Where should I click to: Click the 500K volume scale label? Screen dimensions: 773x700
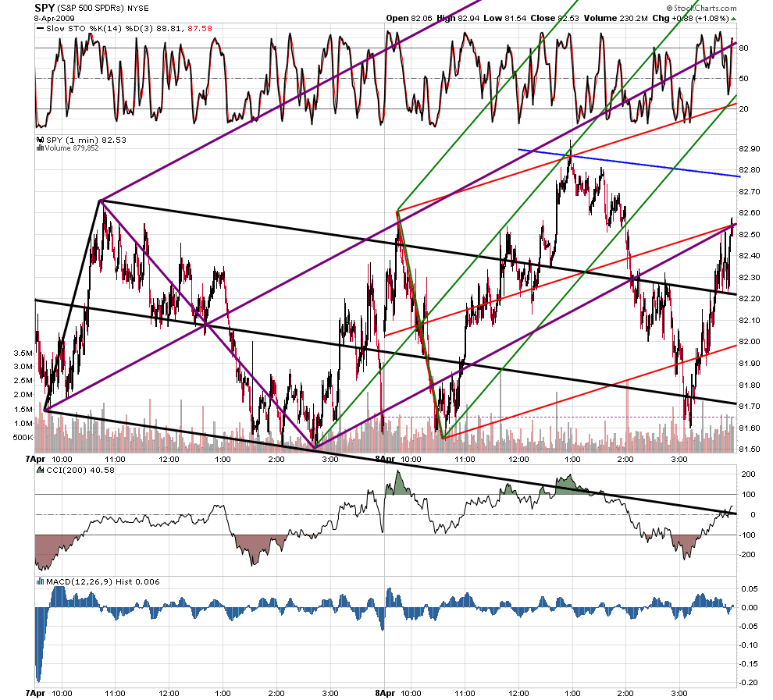[23, 438]
